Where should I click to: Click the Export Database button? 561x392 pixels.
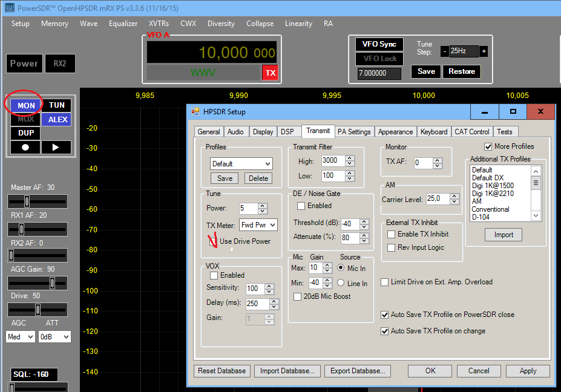[358, 371]
